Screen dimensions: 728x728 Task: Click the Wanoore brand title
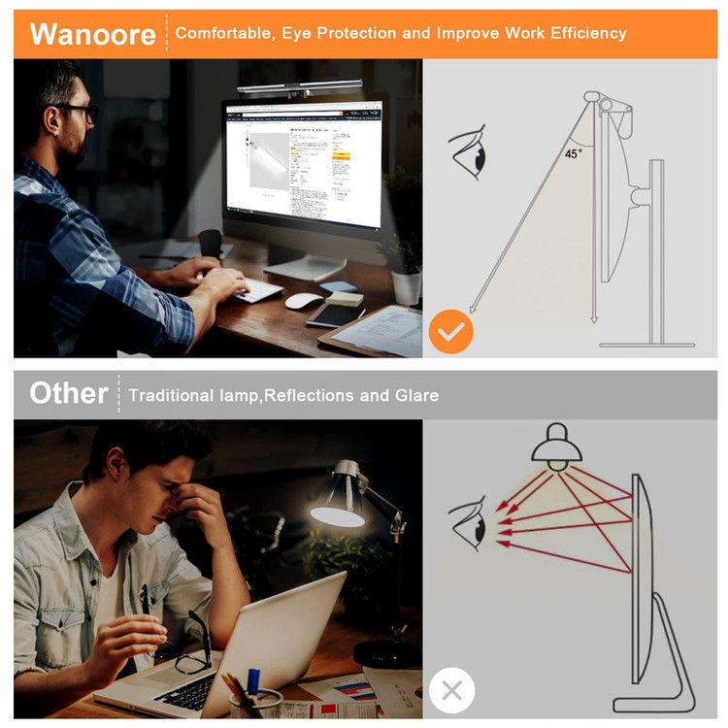pos(92,34)
